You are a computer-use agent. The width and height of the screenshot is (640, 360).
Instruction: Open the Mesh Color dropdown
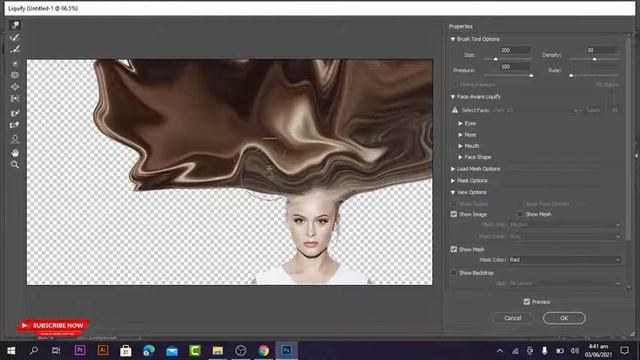(565, 236)
